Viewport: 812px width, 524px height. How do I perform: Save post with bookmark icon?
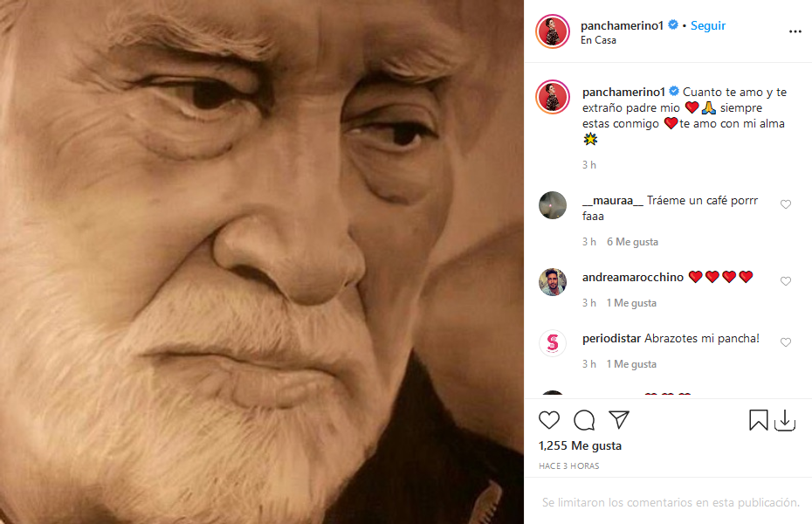pyautogui.click(x=759, y=420)
